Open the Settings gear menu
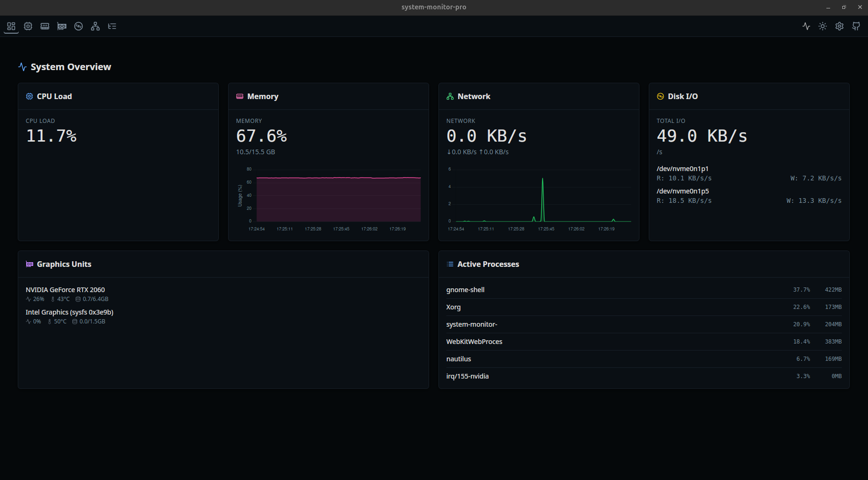Viewport: 868px width, 480px height. (x=839, y=26)
